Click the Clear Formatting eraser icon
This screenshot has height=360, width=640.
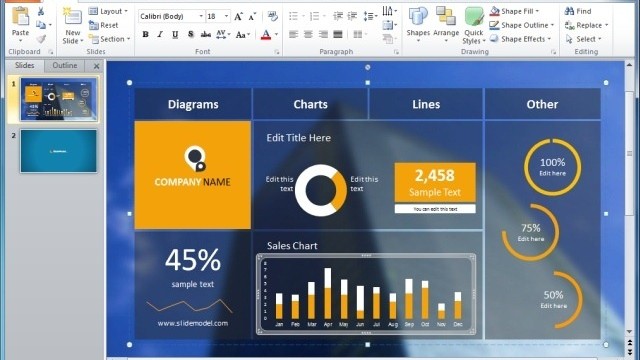pyautogui.click(x=272, y=16)
